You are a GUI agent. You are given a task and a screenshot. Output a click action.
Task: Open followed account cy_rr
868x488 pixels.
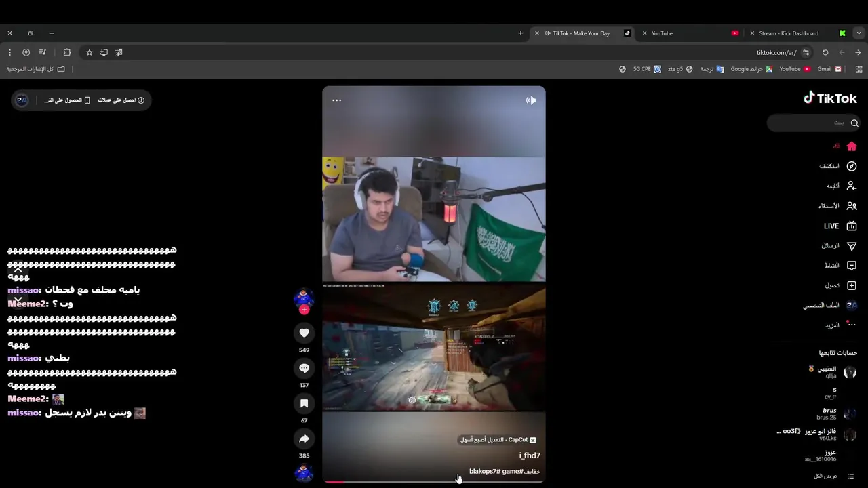[840, 393]
